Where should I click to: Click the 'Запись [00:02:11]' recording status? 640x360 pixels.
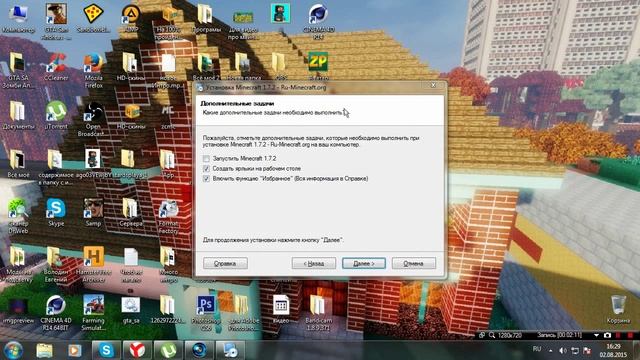(559, 335)
